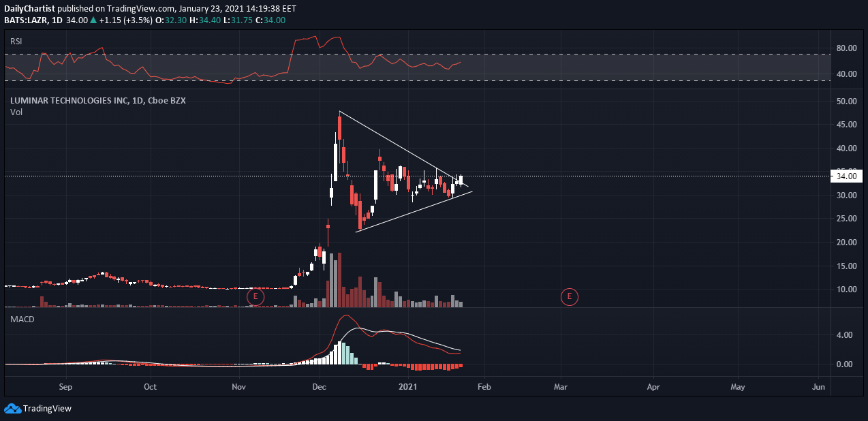
Task: Click the Sep label on time axis
Action: point(65,387)
